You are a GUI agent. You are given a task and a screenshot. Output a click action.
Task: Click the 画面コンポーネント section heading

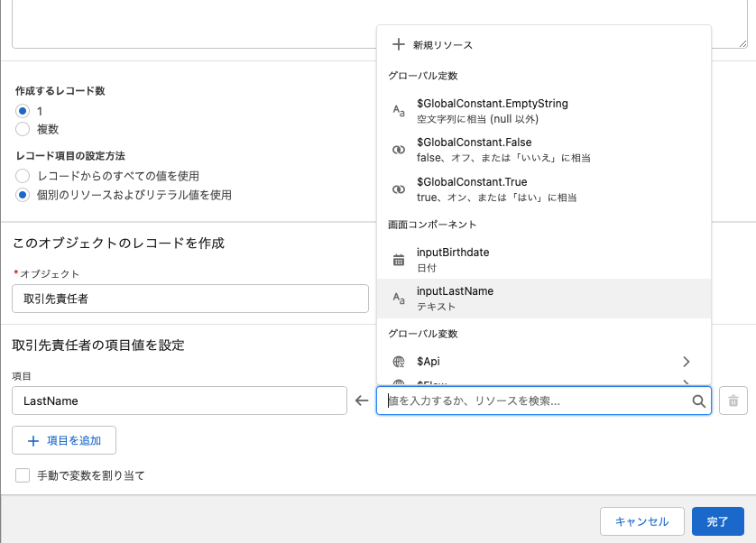pyautogui.click(x=432, y=225)
